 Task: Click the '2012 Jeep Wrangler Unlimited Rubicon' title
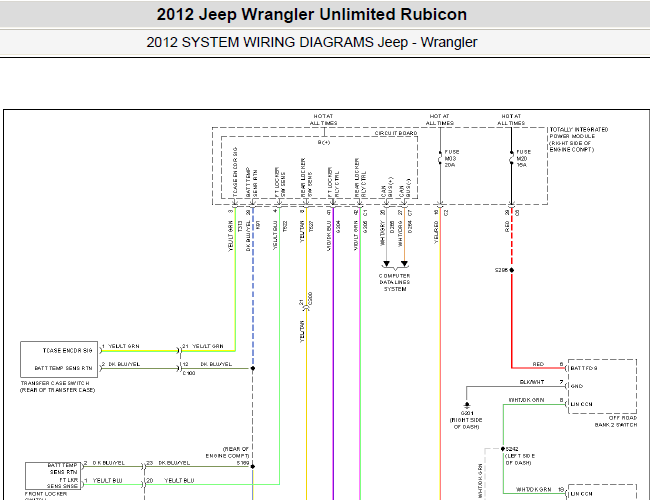pos(312,15)
